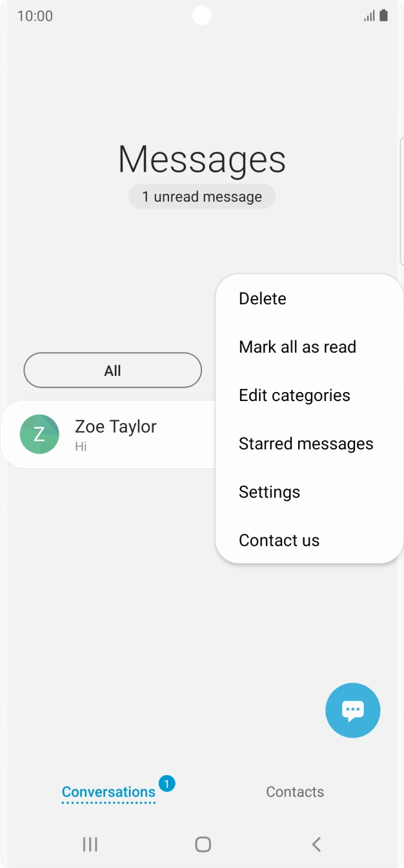Image resolution: width=404 pixels, height=868 pixels.
Task: Tap the unread badge on Conversations
Action: click(x=167, y=784)
